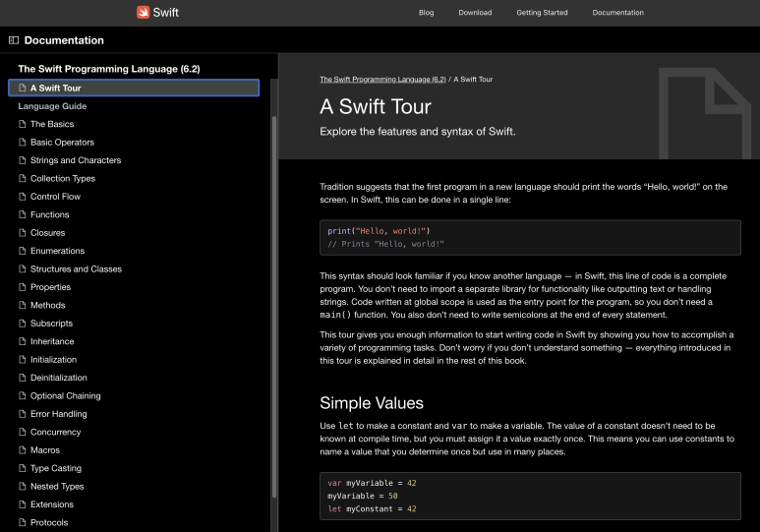Open the Deinitialization chapter

click(59, 378)
